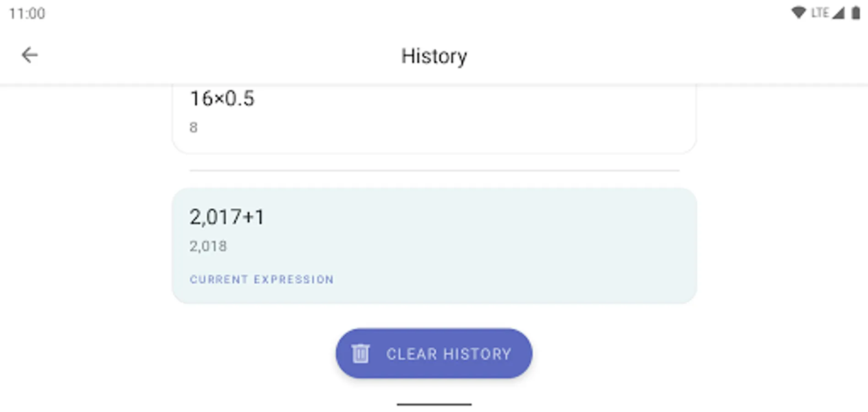The image size is (868, 412).
Task: Tap the result 8 under 16×0.5
Action: pyautogui.click(x=194, y=128)
